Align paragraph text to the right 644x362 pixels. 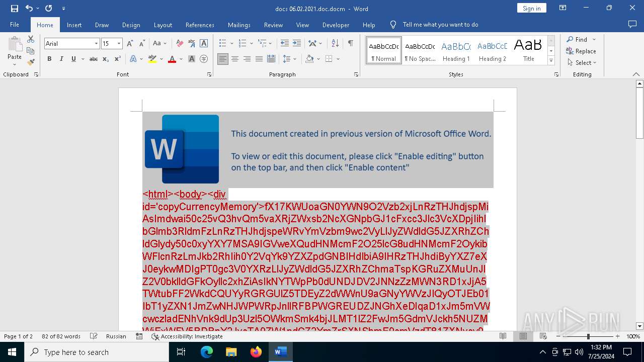coord(247,59)
